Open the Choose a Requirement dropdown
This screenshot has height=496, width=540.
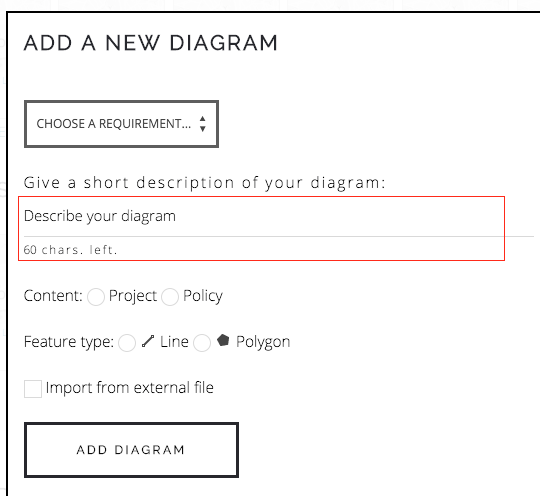click(x=121, y=124)
